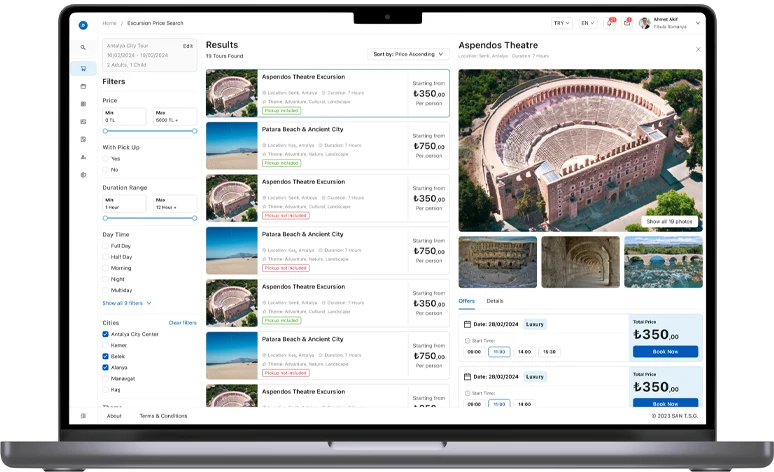Image resolution: width=774 pixels, height=472 pixels.
Task: Switch to the Details tab
Action: (495, 301)
